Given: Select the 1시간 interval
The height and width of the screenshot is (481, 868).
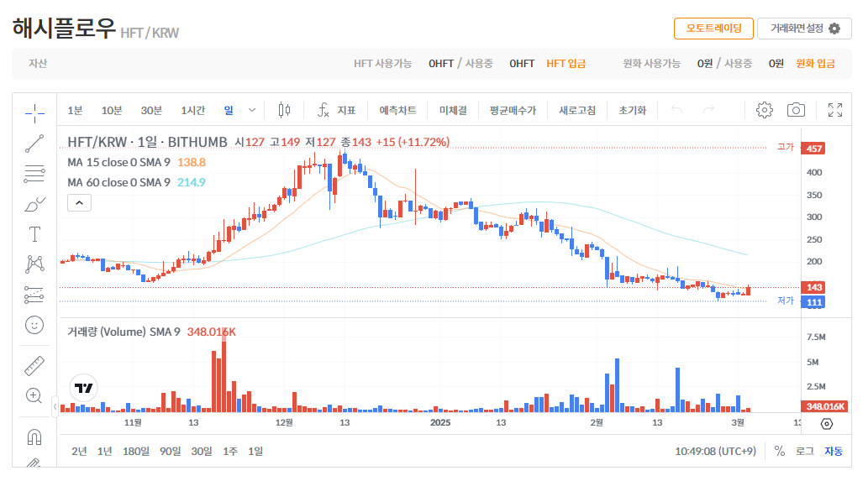Looking at the screenshot, I should (192, 110).
